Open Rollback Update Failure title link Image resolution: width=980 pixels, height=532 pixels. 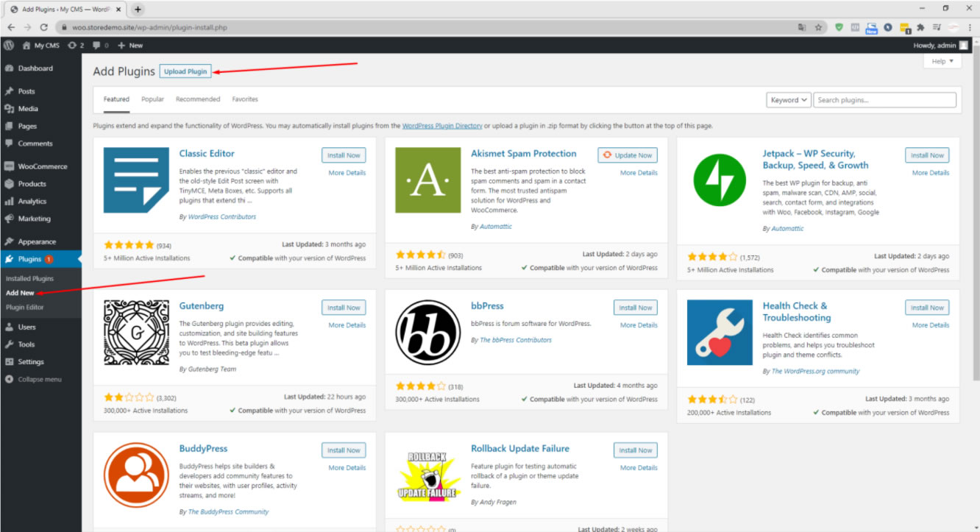[520, 449]
